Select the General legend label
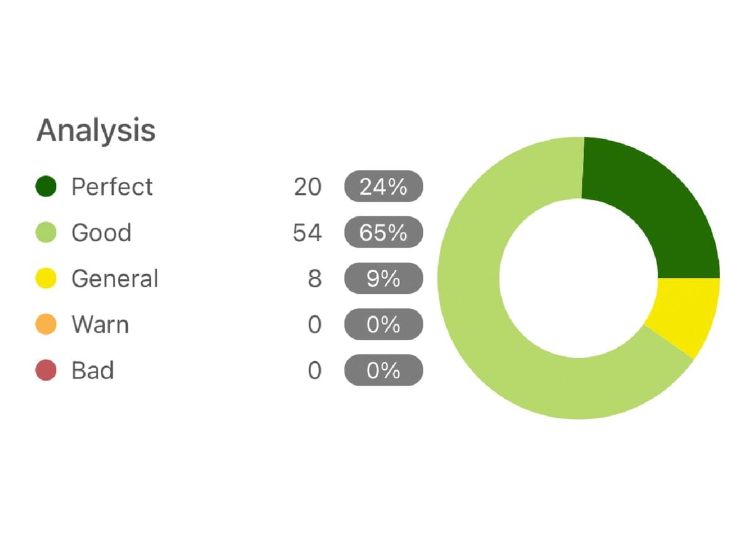Image resolution: width=756 pixels, height=540 pixels. click(x=115, y=279)
